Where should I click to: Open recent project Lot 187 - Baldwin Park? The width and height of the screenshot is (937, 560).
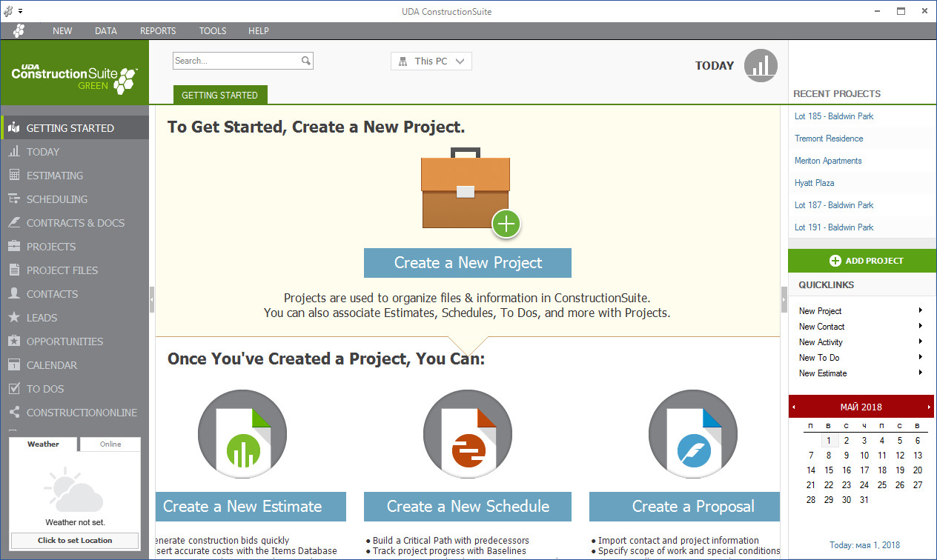[834, 205]
